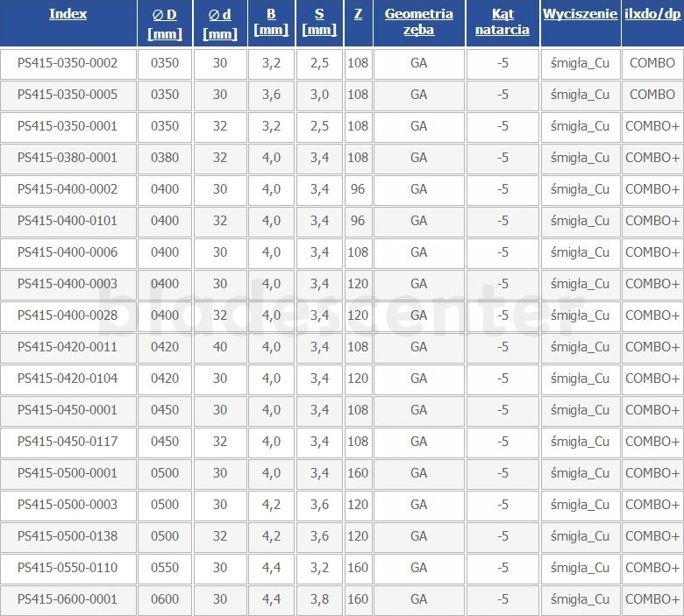This screenshot has height=616, width=684.
Task: Click the COMBO+ cell in PS415-0380-0001 row
Action: 652,158
